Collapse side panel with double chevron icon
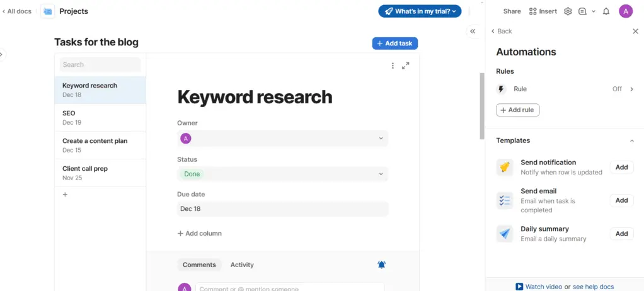The width and height of the screenshot is (644, 291). (x=472, y=31)
